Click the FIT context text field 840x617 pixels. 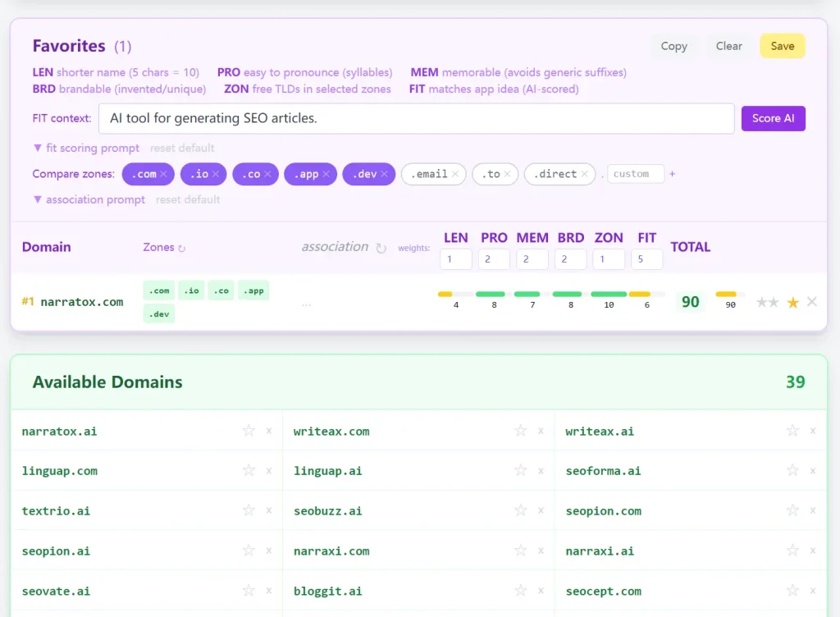416,118
